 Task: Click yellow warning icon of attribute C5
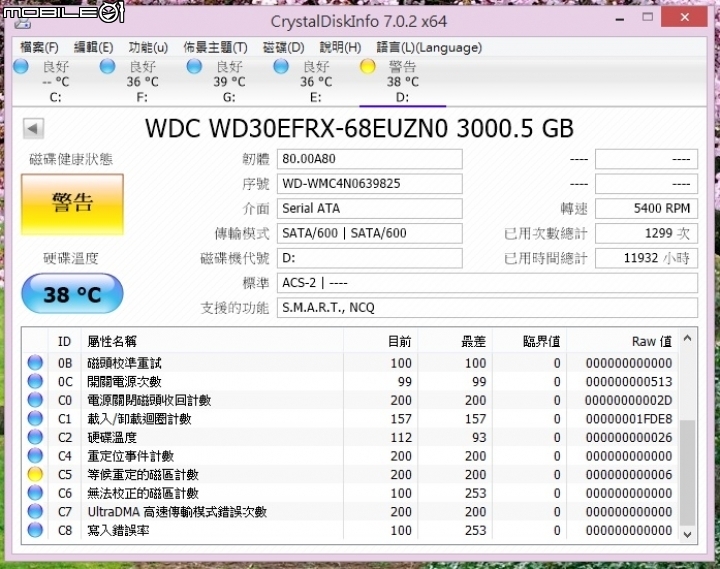coord(35,474)
